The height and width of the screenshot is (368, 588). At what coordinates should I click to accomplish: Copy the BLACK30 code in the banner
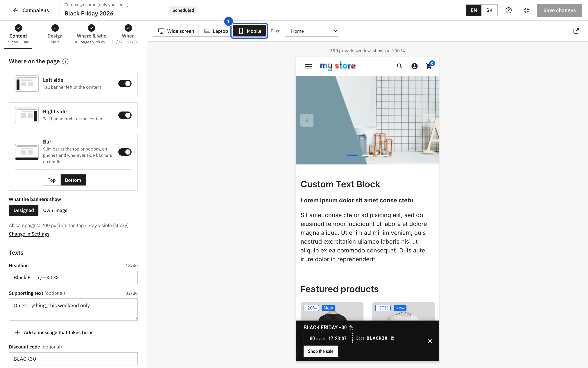point(392,338)
